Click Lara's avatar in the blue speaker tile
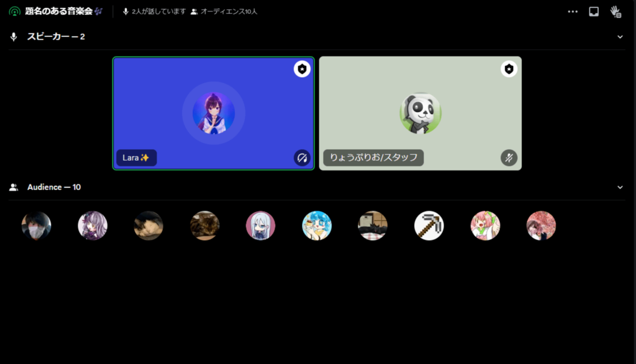 (214, 113)
